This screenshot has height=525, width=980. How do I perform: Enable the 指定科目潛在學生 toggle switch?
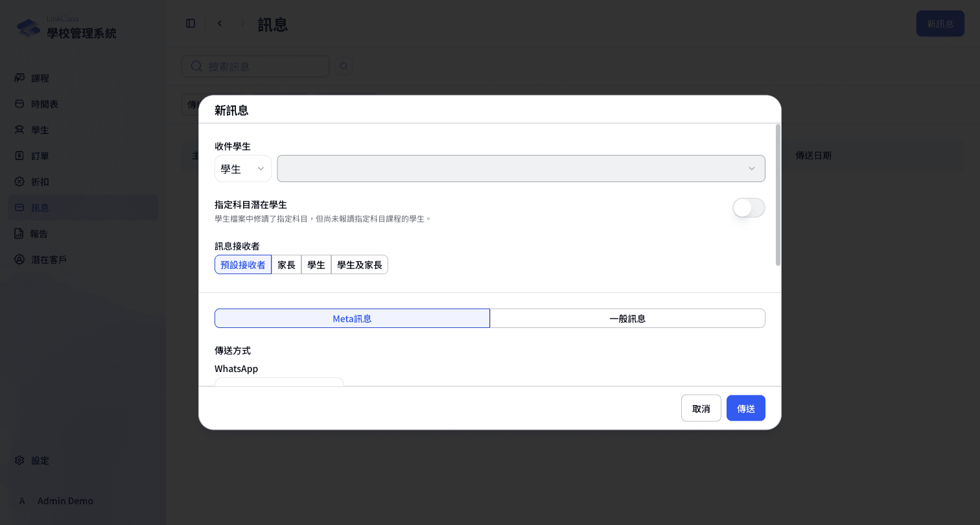[749, 207]
